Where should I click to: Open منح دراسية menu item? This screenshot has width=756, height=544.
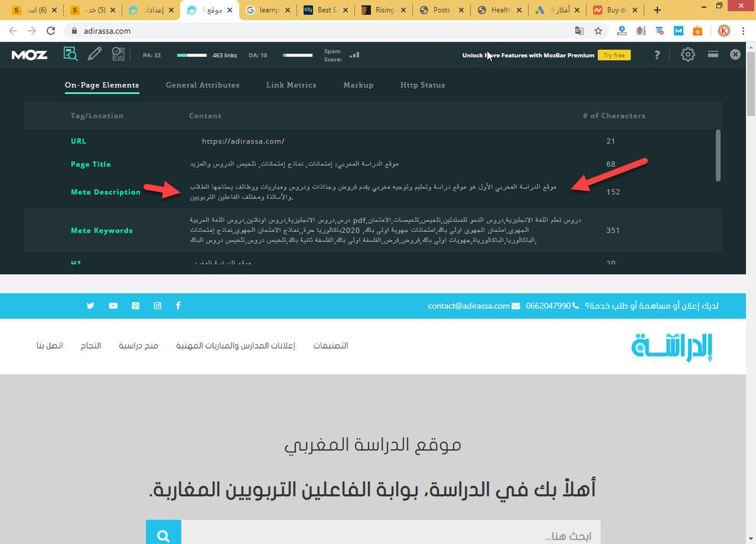pos(138,345)
